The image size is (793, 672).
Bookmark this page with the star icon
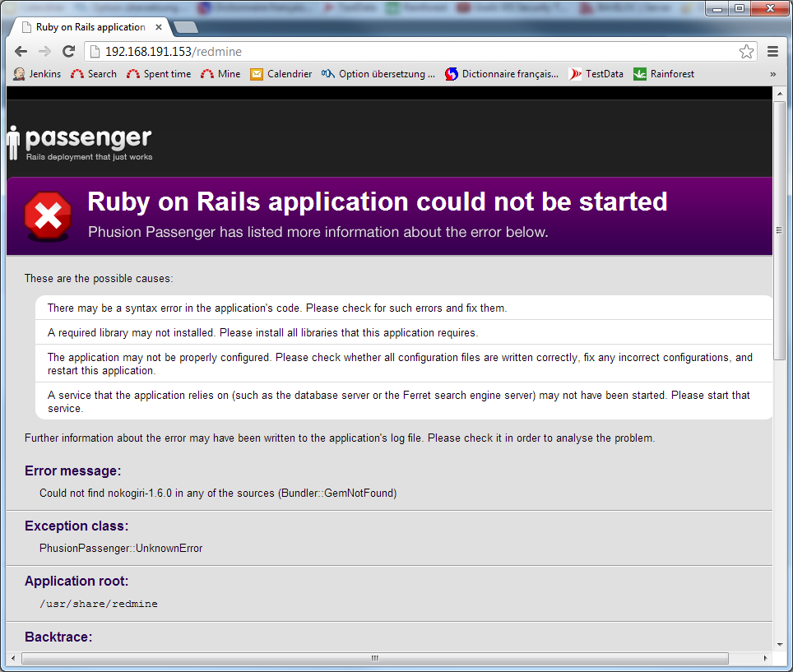coord(746,52)
